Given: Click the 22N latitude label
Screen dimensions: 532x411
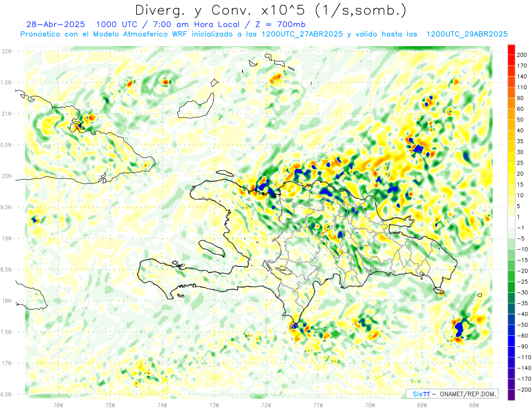Looking at the screenshot, I should [x=7, y=51].
